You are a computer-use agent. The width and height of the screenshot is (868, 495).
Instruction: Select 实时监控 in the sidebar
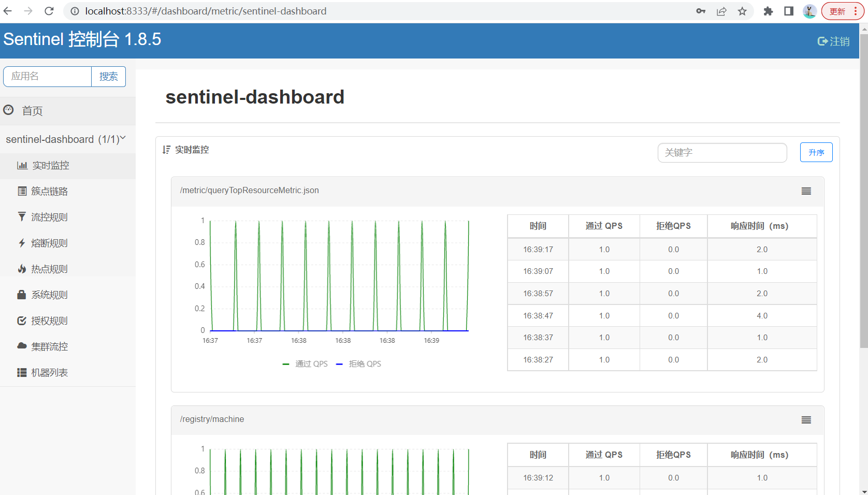68,166
